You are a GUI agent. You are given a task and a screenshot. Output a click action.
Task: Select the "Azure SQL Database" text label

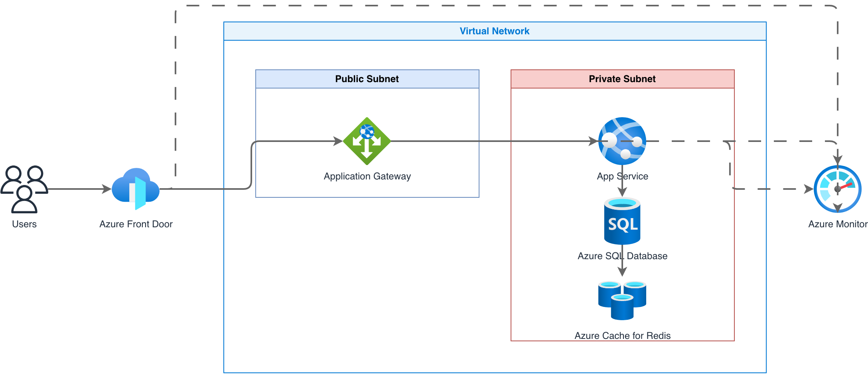[x=623, y=256]
